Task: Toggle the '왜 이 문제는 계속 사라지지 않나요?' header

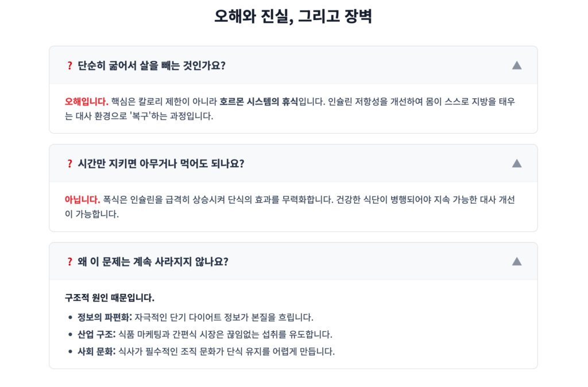Action: [x=153, y=262]
